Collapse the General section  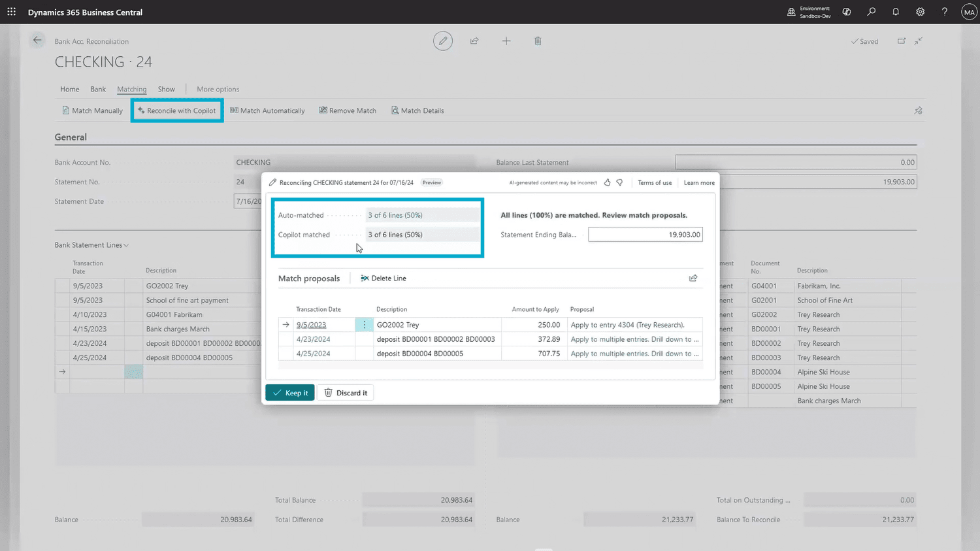click(70, 137)
